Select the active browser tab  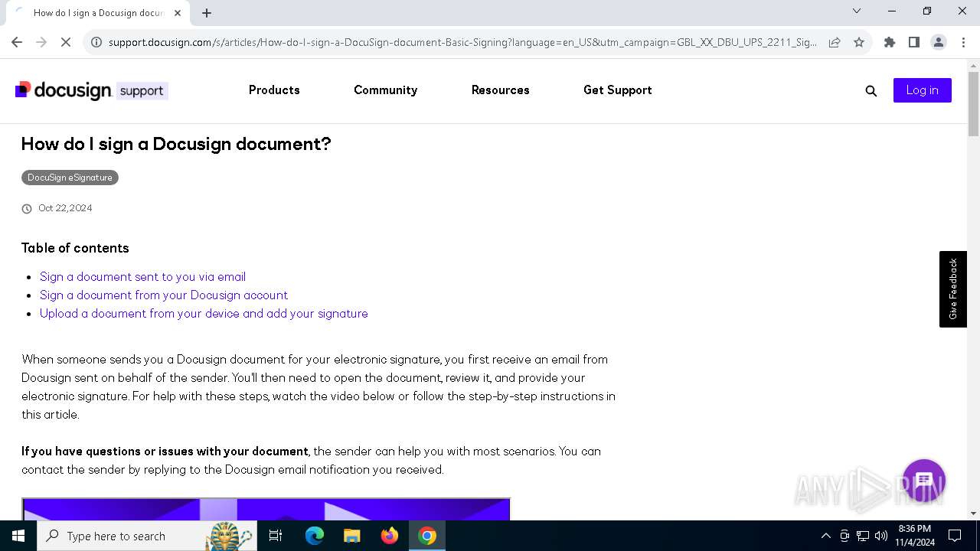pos(98,13)
